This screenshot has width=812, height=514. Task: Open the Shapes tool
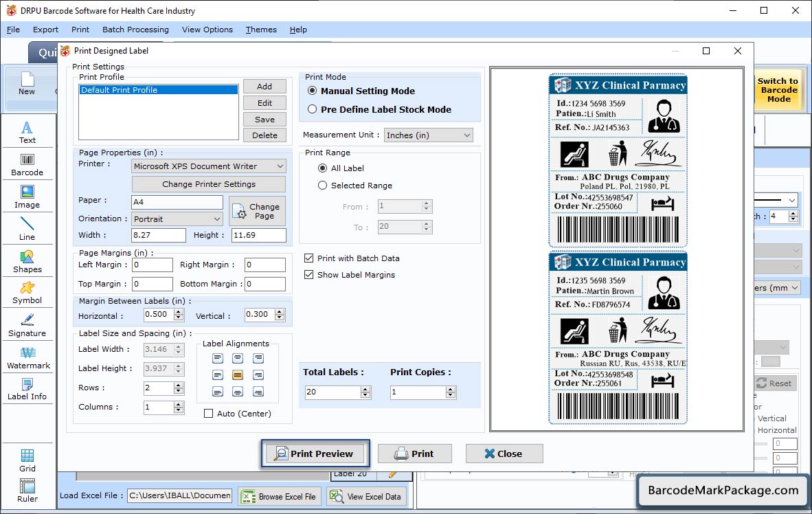click(x=27, y=261)
